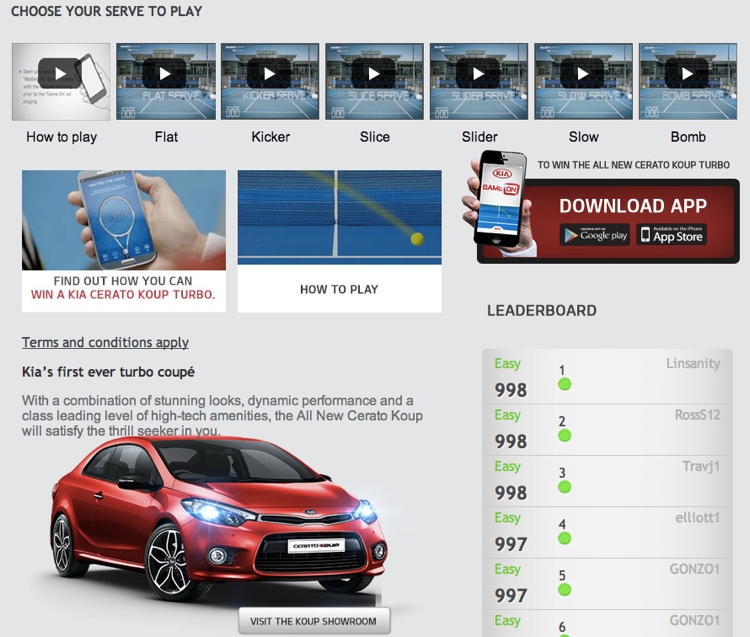The image size is (750, 637).
Task: Click the Slow label
Action: 584,137
